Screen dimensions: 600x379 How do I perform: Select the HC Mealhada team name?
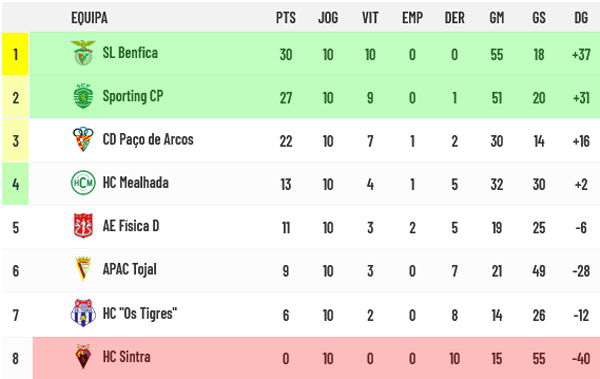135,183
